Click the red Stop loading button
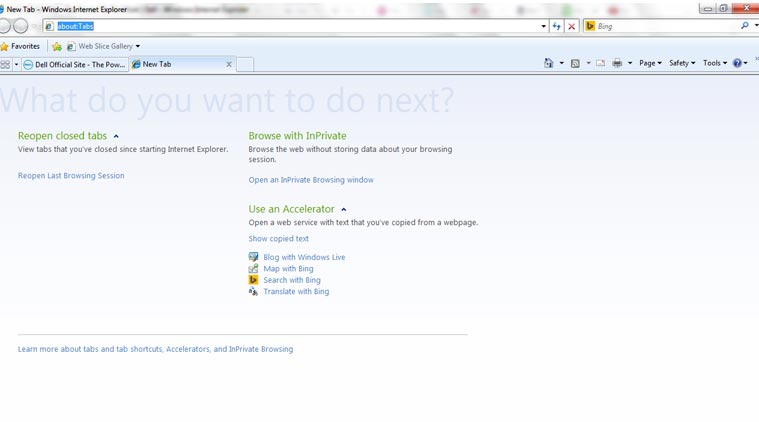This screenshot has height=422, width=759. [571, 26]
